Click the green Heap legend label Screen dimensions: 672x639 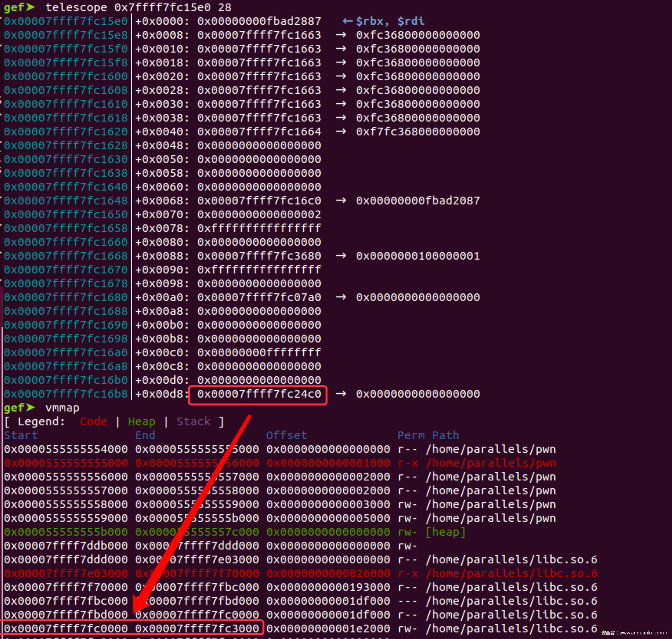click(141, 422)
